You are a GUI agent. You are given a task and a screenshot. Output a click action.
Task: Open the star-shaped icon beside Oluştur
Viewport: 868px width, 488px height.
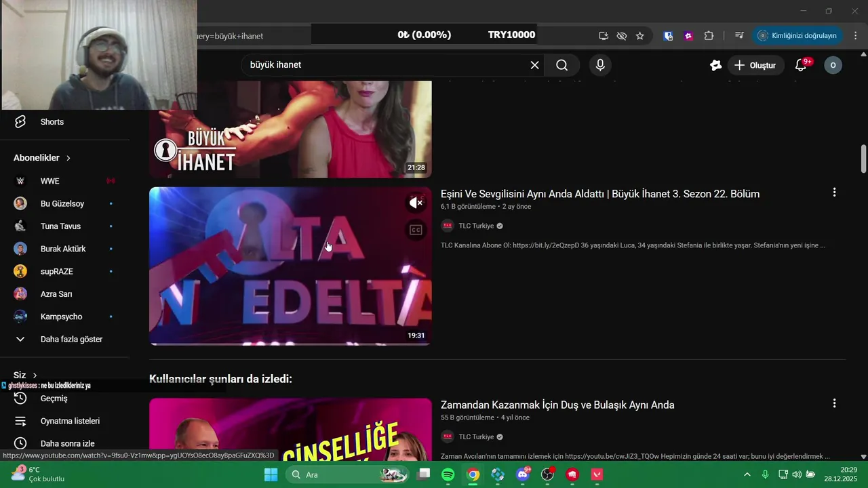coord(715,65)
